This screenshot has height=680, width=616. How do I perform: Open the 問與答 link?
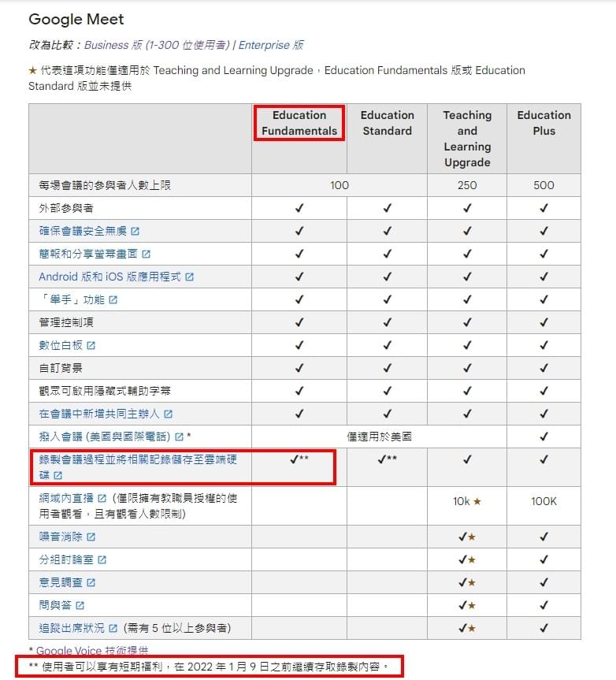[x=55, y=605]
